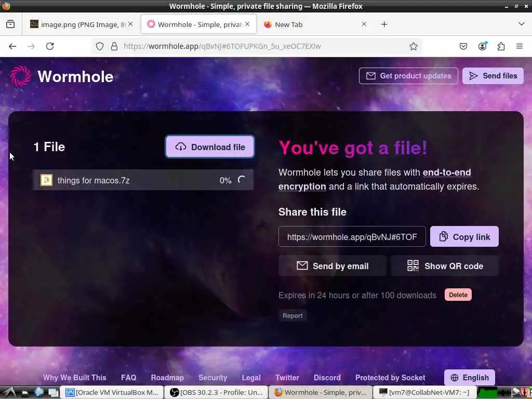Open English language selector

tap(470, 378)
